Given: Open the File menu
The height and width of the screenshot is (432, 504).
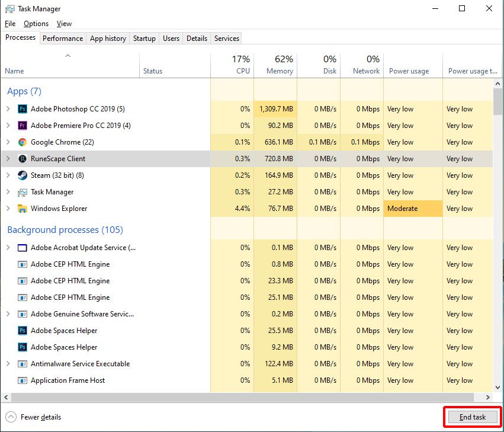Looking at the screenshot, I should tap(10, 24).
